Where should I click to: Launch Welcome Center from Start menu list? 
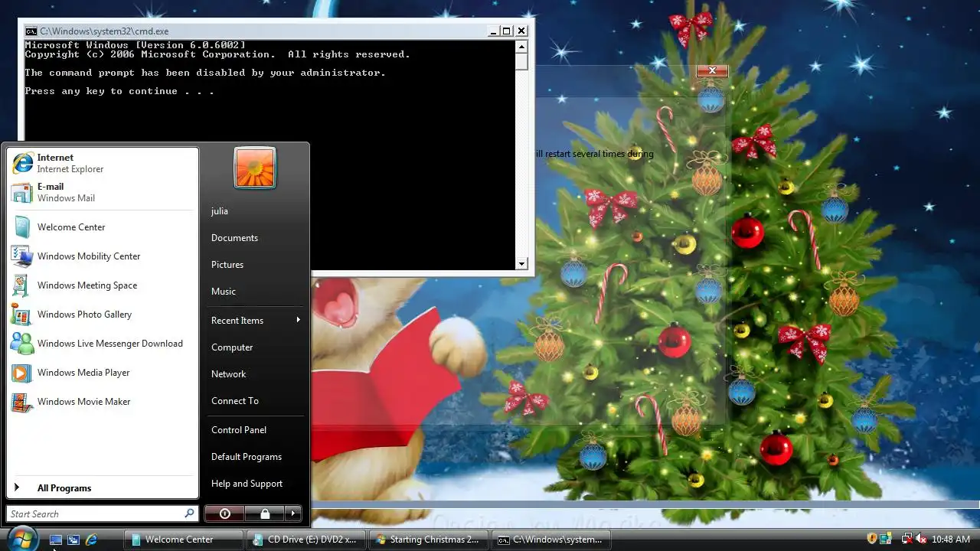click(x=103, y=227)
